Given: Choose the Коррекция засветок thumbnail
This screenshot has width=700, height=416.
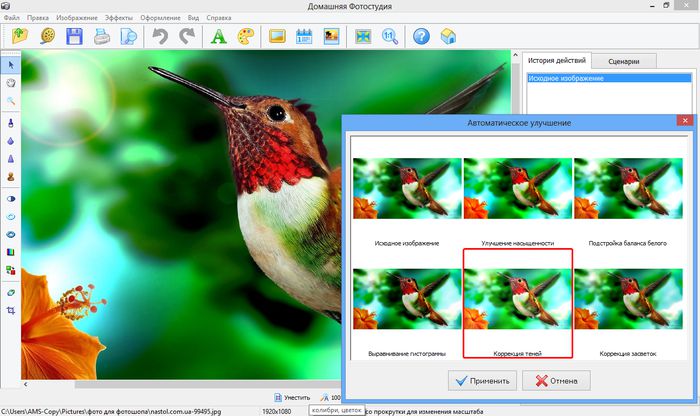Looking at the screenshot, I should click(628, 299).
